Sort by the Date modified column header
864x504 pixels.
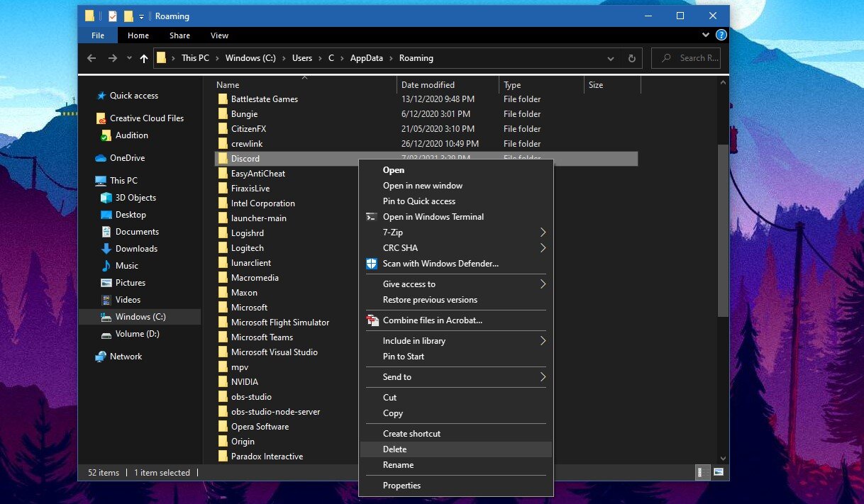pyautogui.click(x=428, y=85)
